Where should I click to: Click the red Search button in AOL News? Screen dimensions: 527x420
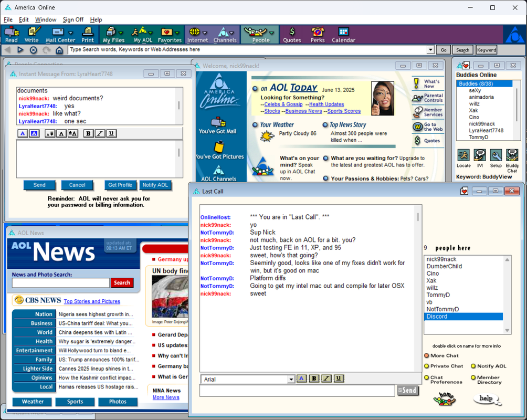(122, 283)
